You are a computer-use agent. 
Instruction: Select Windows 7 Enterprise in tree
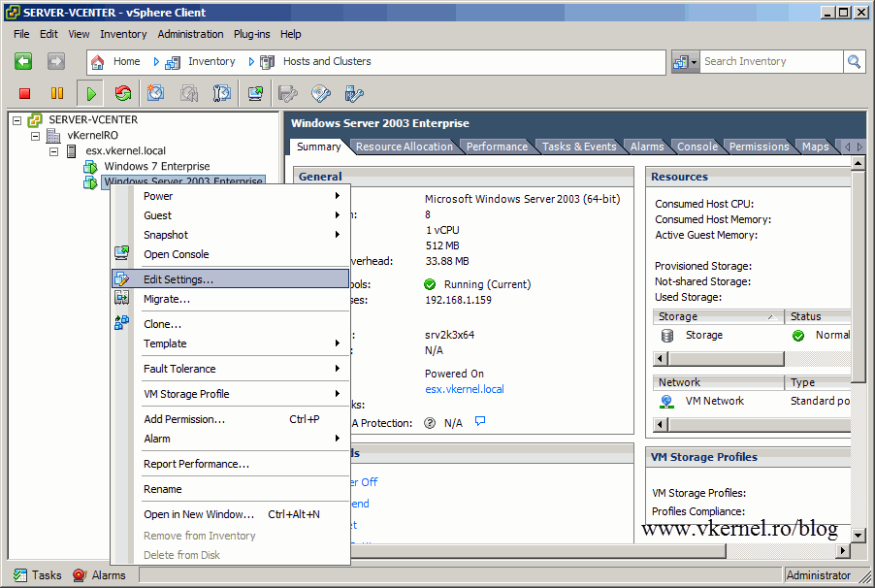[157, 166]
